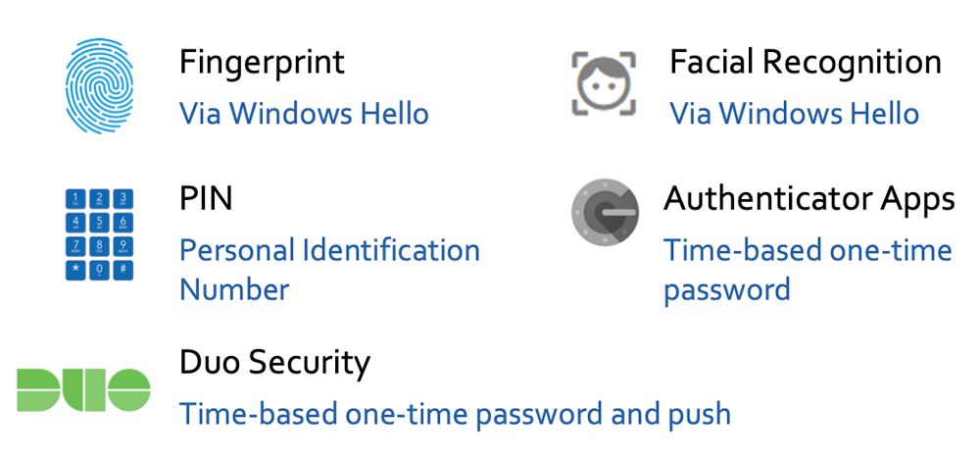Image resolution: width=980 pixels, height=457 pixels.
Task: Select the facial recognition face icon
Action: (x=603, y=83)
